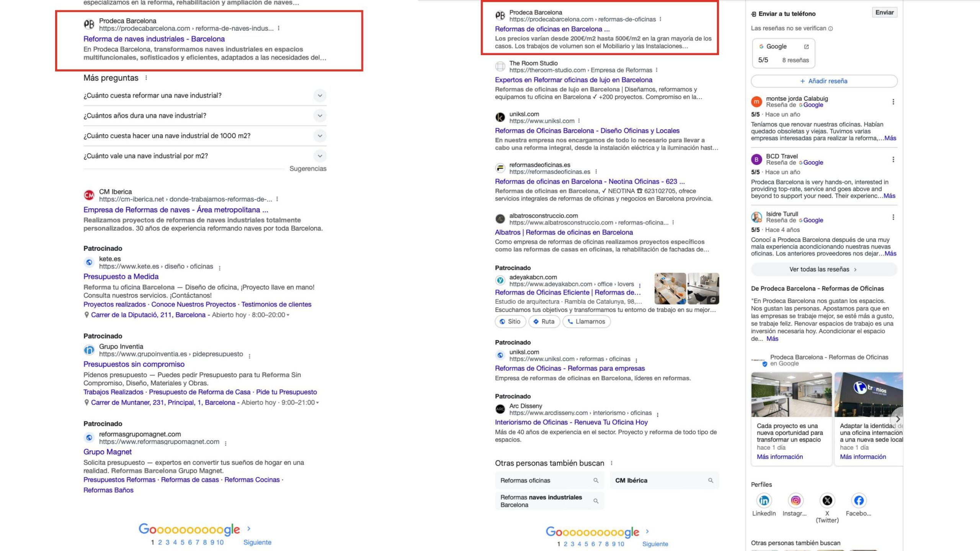Open Instagram profile icon
Screen dimensions: 980x551
coord(795,500)
